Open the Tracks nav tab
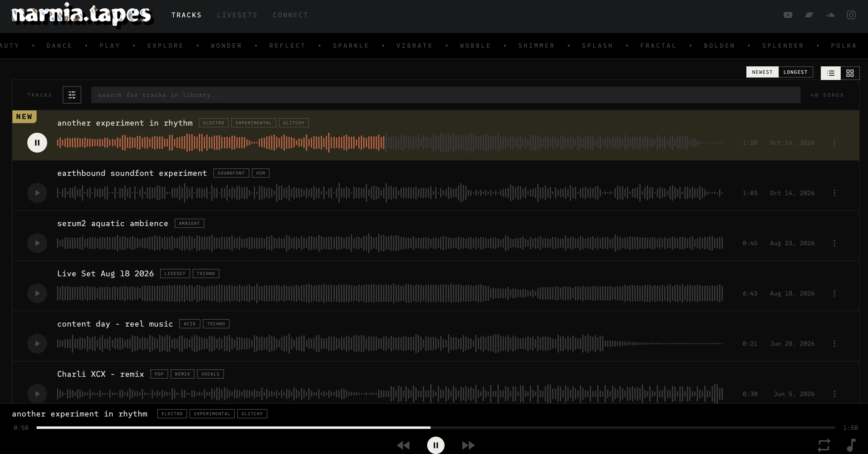Viewport: 868px width, 454px height. tap(186, 15)
